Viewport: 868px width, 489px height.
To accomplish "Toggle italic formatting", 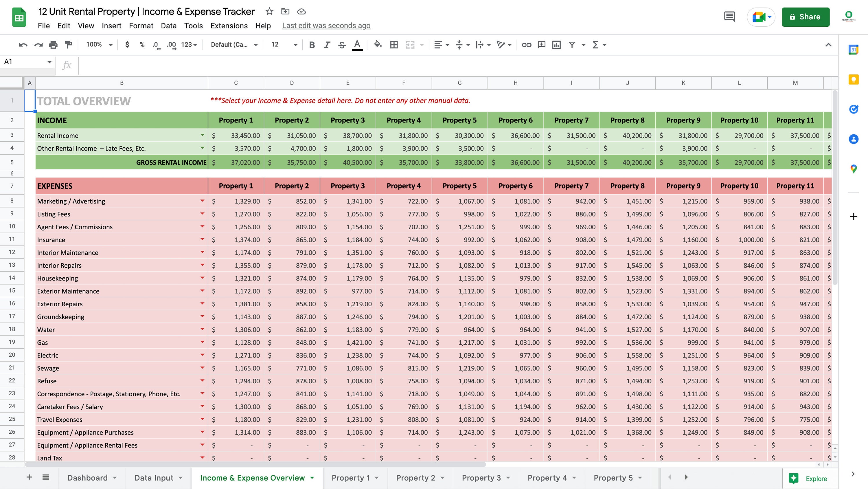I will point(326,44).
